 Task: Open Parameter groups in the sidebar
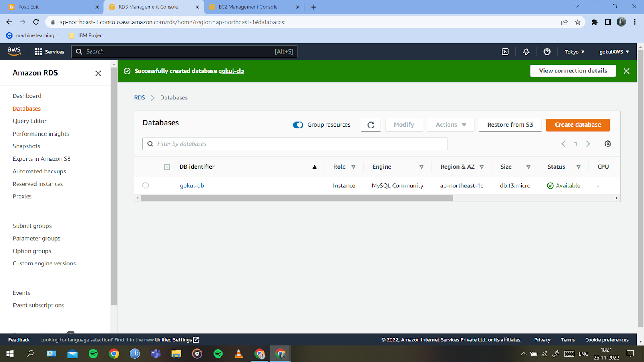click(36, 239)
